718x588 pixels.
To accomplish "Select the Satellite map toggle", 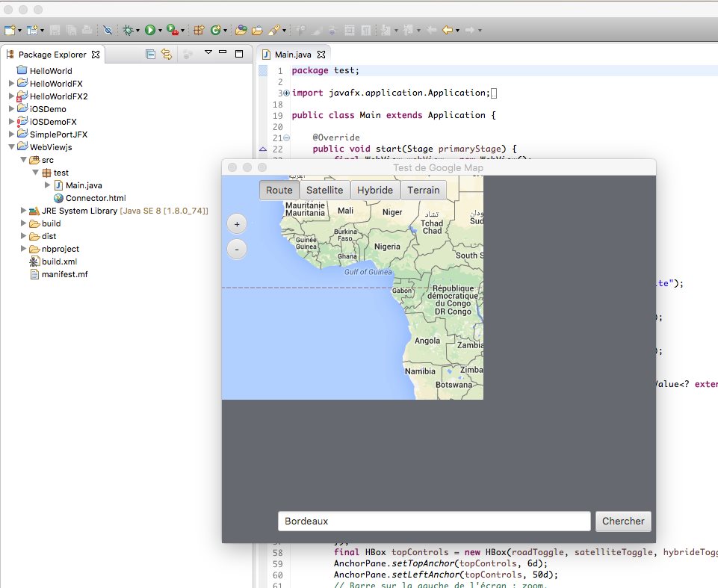I will point(325,190).
